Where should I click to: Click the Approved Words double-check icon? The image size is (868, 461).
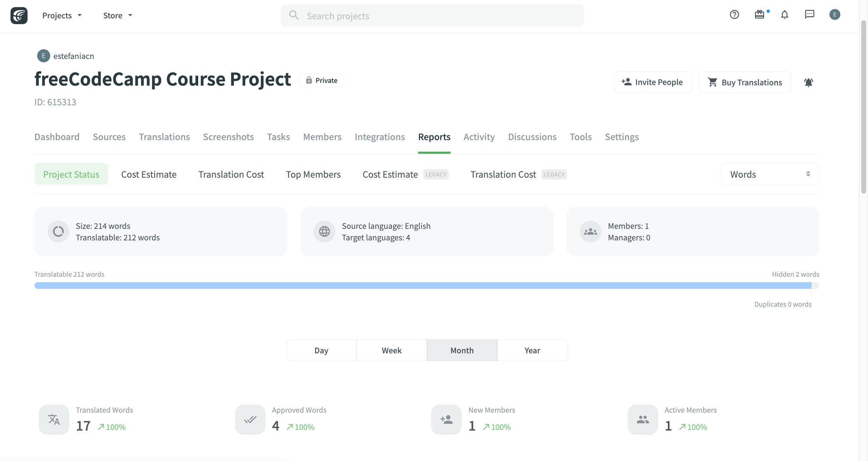click(250, 420)
